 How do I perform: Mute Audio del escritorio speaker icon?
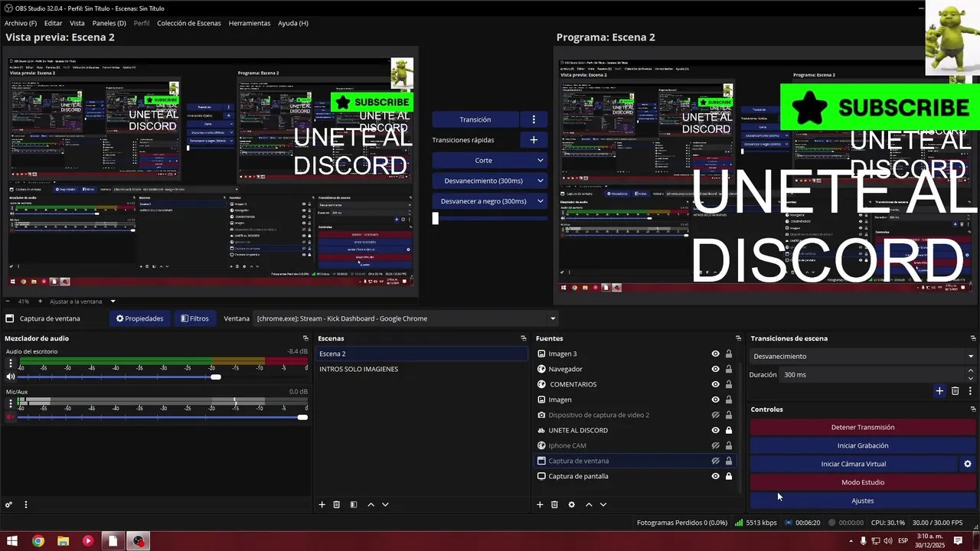11,377
